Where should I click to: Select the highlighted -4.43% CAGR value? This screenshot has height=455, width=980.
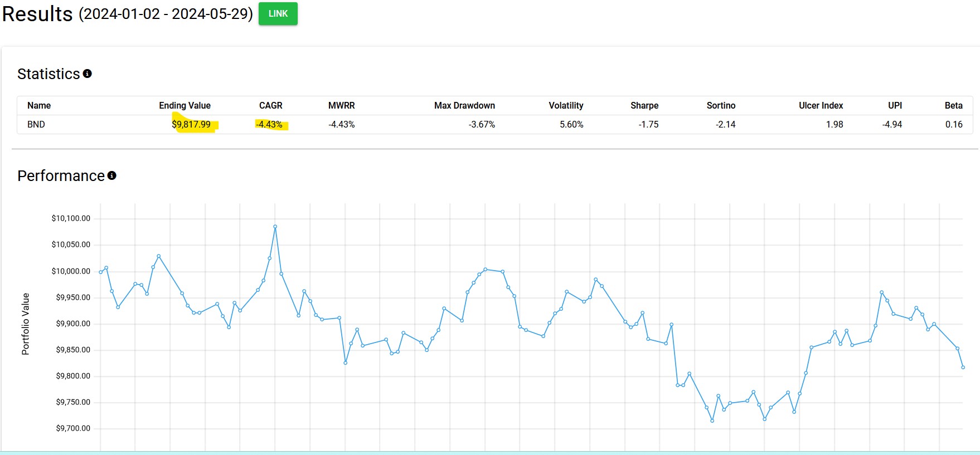[x=269, y=124]
